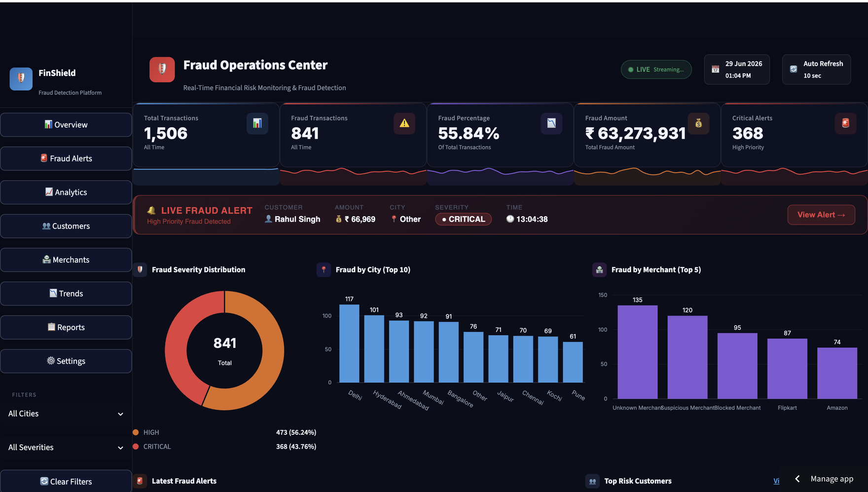Click the Auto Refresh cycle icon

(x=794, y=70)
